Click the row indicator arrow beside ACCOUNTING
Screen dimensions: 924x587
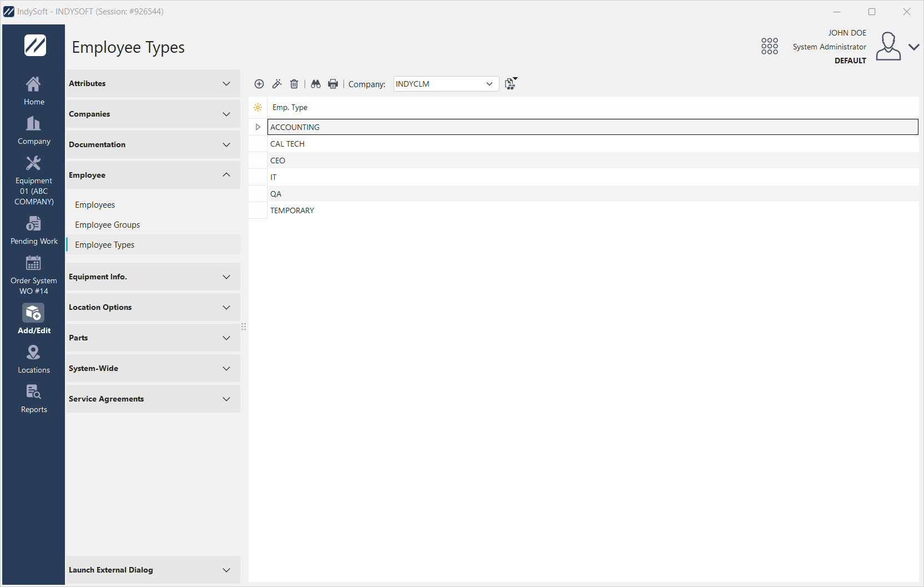(258, 127)
